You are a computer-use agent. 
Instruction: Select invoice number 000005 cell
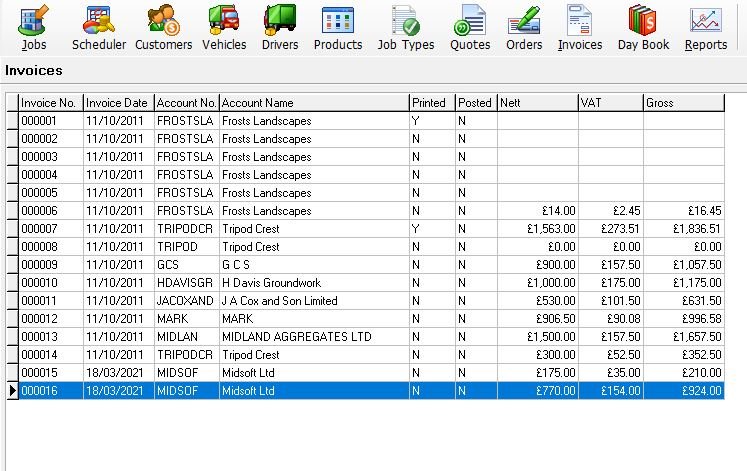click(51, 193)
